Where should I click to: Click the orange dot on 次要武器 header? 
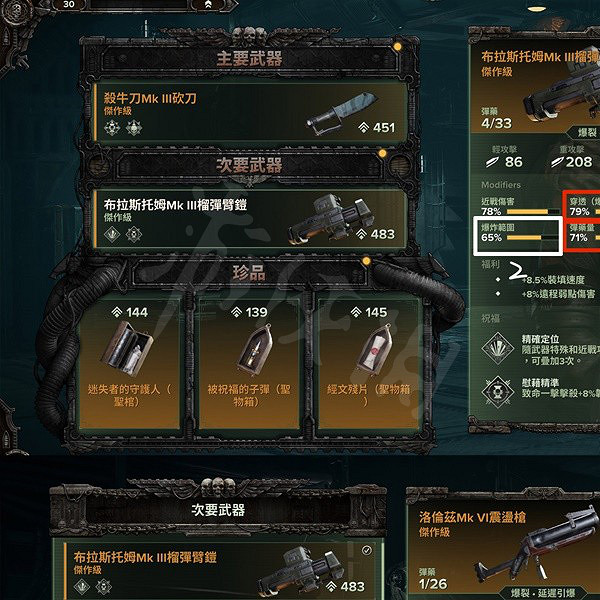[x=382, y=153]
